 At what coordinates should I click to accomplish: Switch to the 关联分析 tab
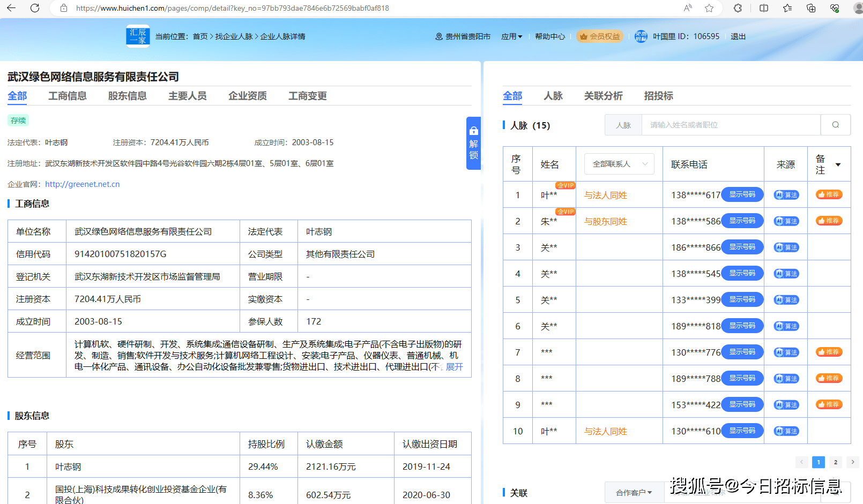coord(604,96)
